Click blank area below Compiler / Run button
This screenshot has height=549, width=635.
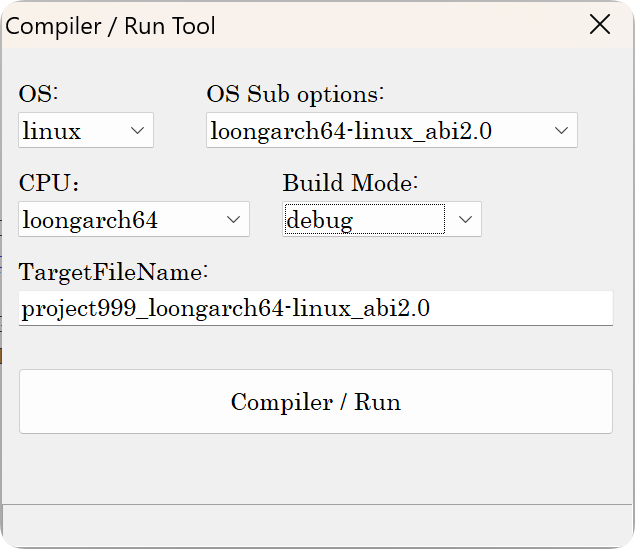click(x=316, y=468)
